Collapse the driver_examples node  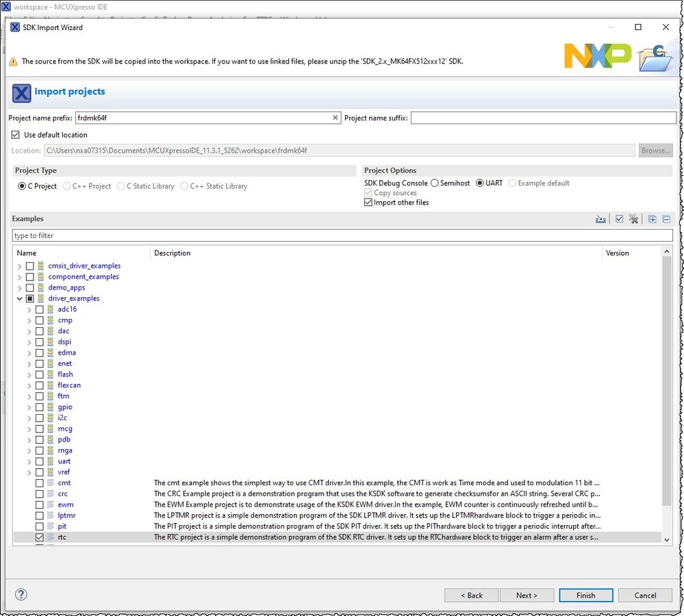pyautogui.click(x=19, y=298)
